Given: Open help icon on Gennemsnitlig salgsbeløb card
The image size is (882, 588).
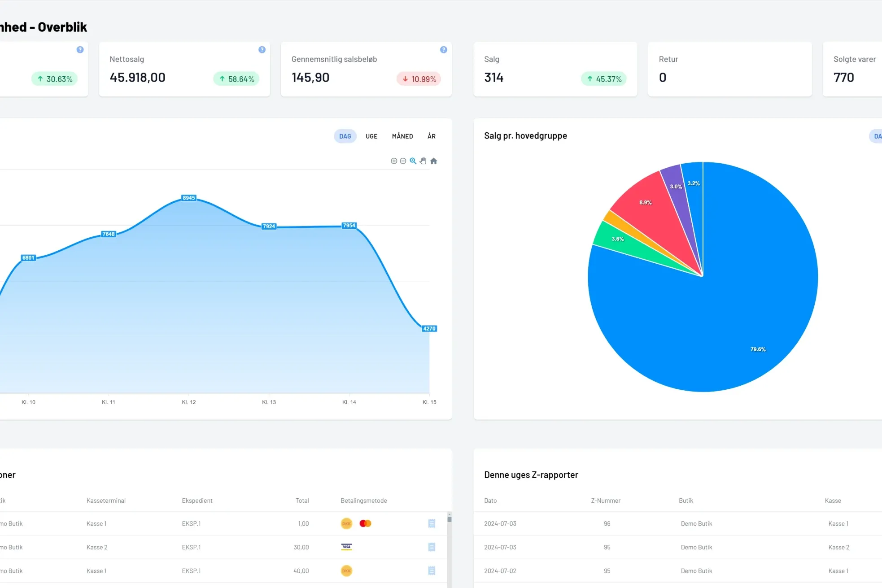Looking at the screenshot, I should 444,50.
